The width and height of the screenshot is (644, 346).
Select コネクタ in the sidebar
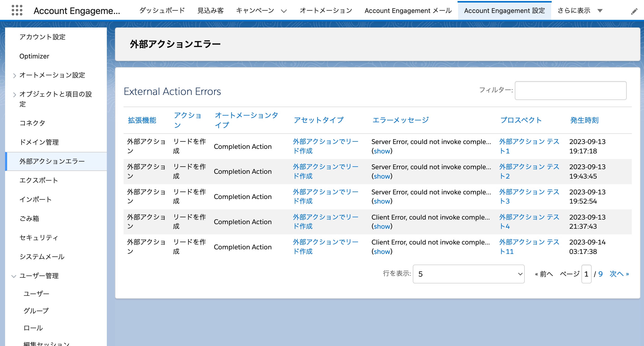tap(32, 123)
